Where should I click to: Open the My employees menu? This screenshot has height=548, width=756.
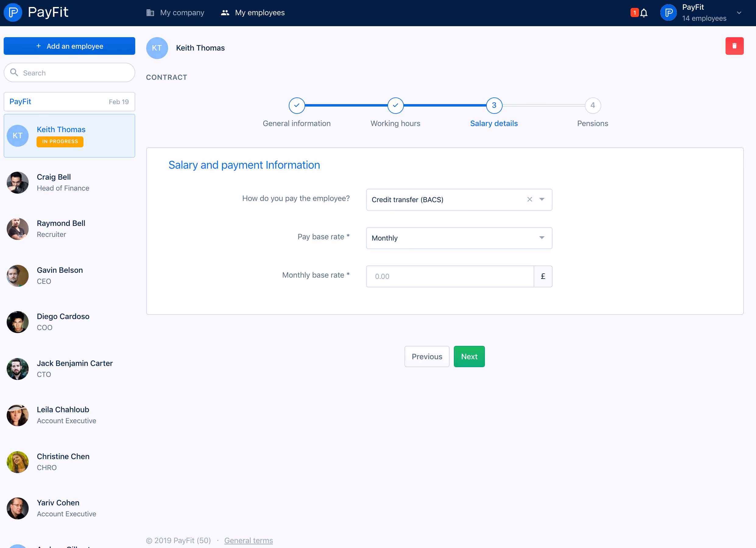(x=253, y=13)
